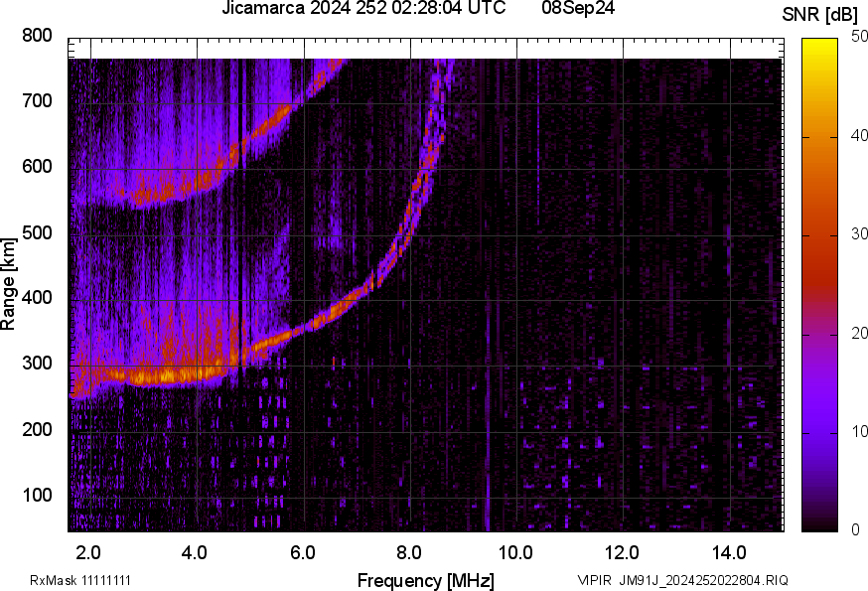Click the 2.0 frequency tick label
This screenshot has width=868, height=591.
(89, 551)
